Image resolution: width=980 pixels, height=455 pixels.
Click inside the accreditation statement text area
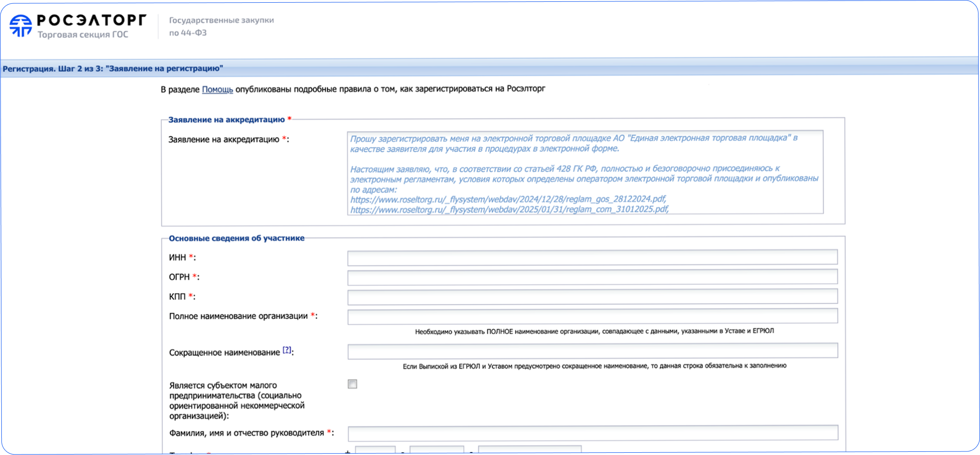585,172
